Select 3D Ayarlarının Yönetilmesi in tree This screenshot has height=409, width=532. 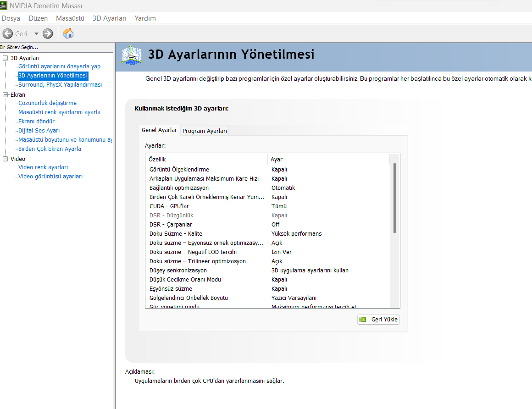pos(53,76)
